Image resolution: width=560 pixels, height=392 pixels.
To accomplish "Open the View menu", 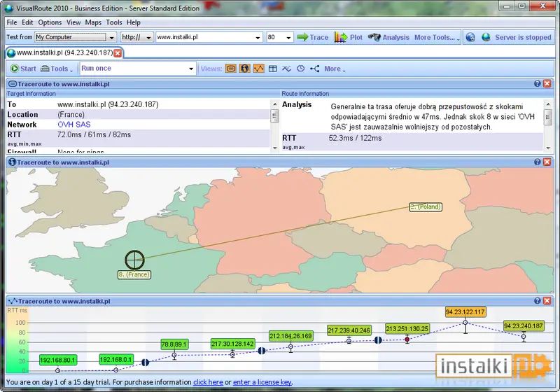I will point(73,22).
